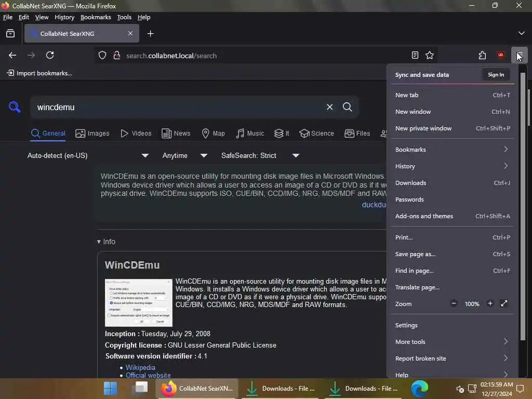
Task: Click Sign In in sync menu
Action: [x=496, y=75]
